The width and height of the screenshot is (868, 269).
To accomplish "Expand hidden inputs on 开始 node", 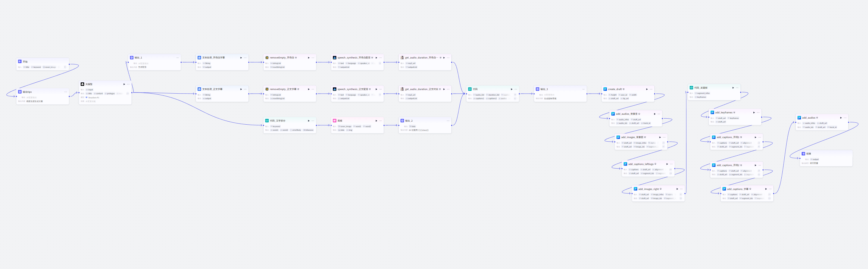I will [65, 67].
